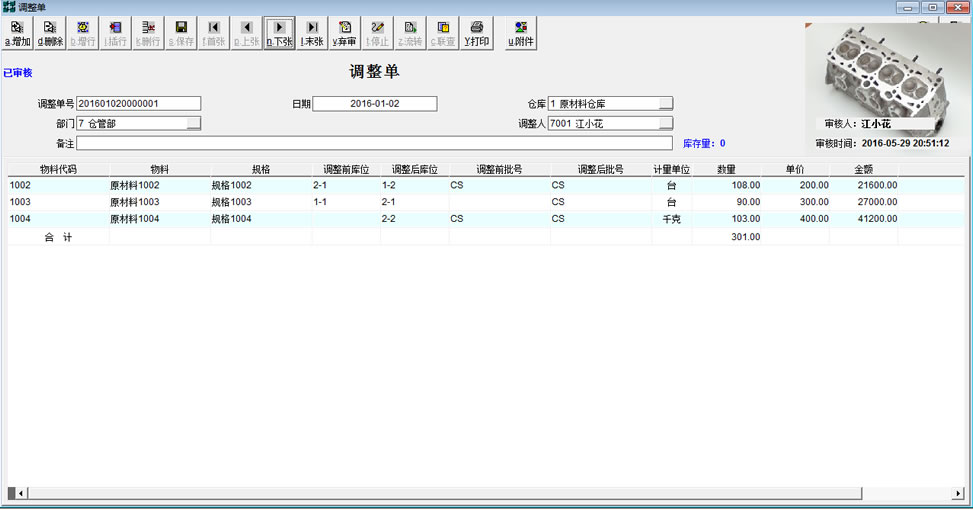This screenshot has height=510, width=973.
Task: Click the 合计 total row label
Action: coord(58,236)
